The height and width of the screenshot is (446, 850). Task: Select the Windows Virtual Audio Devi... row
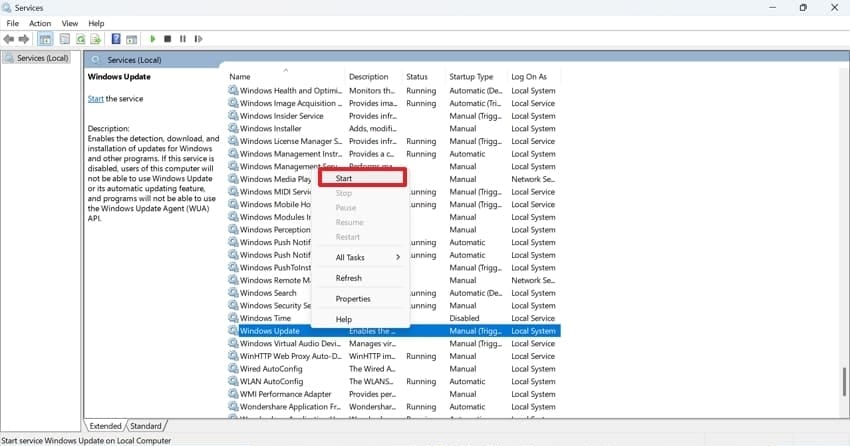point(394,344)
